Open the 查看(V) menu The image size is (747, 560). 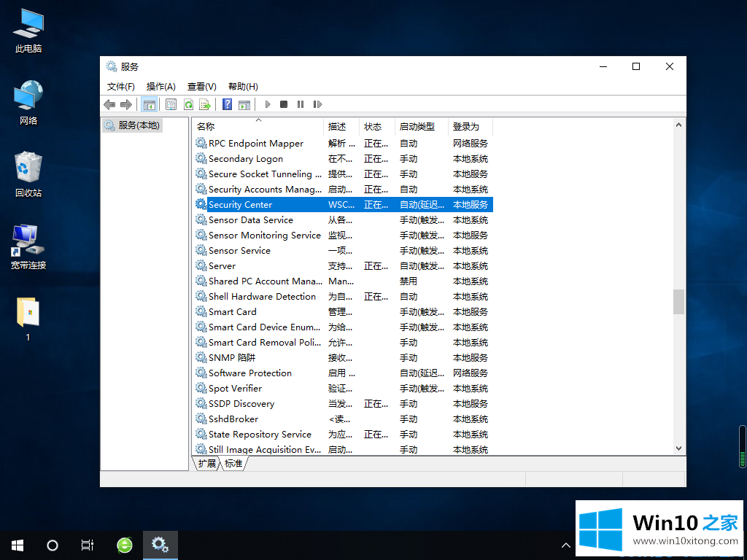coord(202,86)
